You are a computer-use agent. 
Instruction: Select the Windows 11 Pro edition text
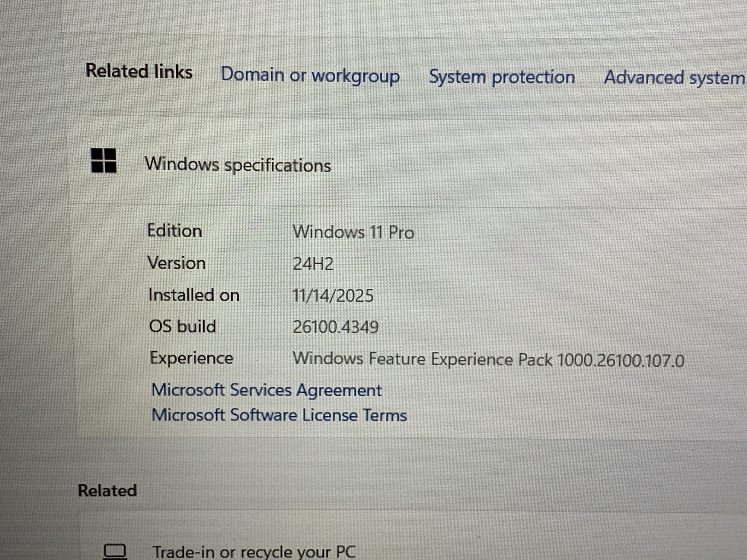353,232
